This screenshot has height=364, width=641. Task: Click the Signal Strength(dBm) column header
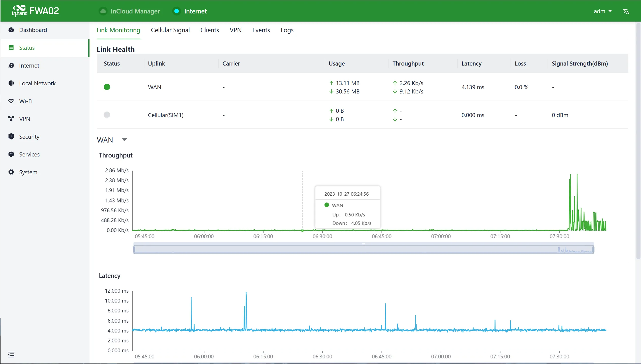580,64
